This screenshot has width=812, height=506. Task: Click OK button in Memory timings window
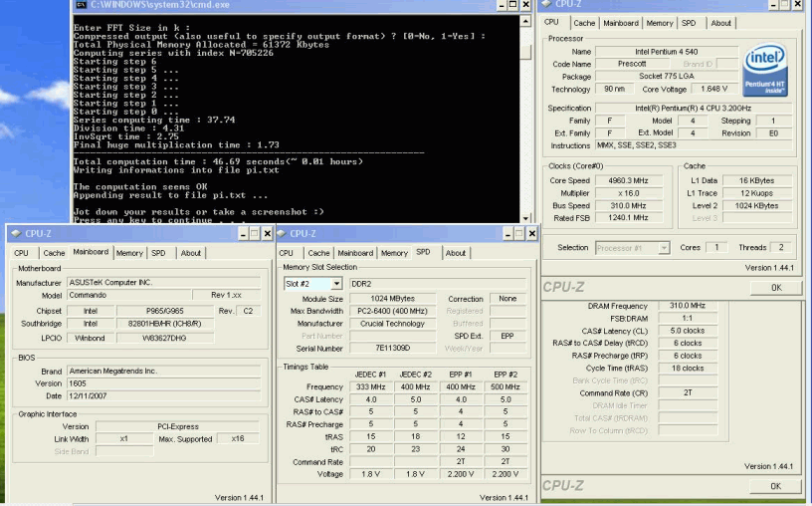tap(775, 486)
